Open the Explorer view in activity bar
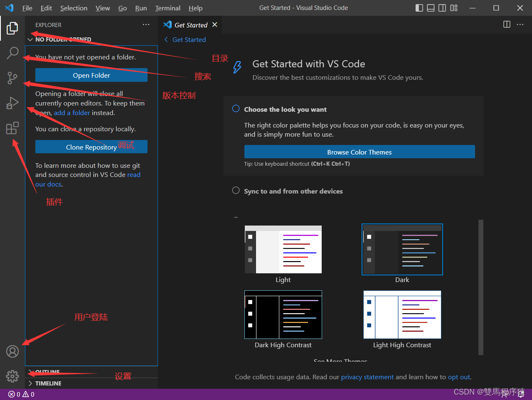This screenshot has height=400, width=532. point(12,28)
